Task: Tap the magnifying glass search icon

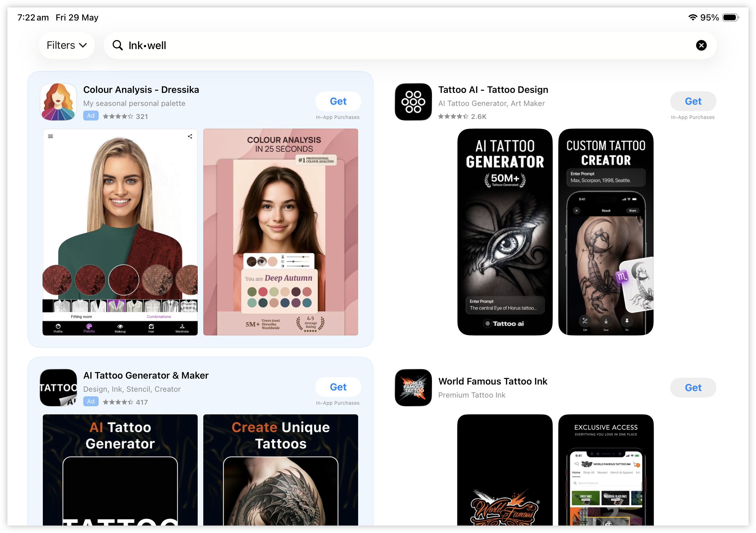Action: [x=118, y=45]
